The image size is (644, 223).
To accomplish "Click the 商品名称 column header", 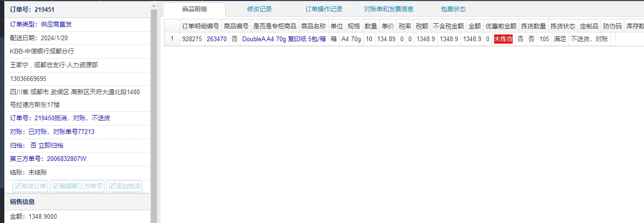I will coord(313,27).
